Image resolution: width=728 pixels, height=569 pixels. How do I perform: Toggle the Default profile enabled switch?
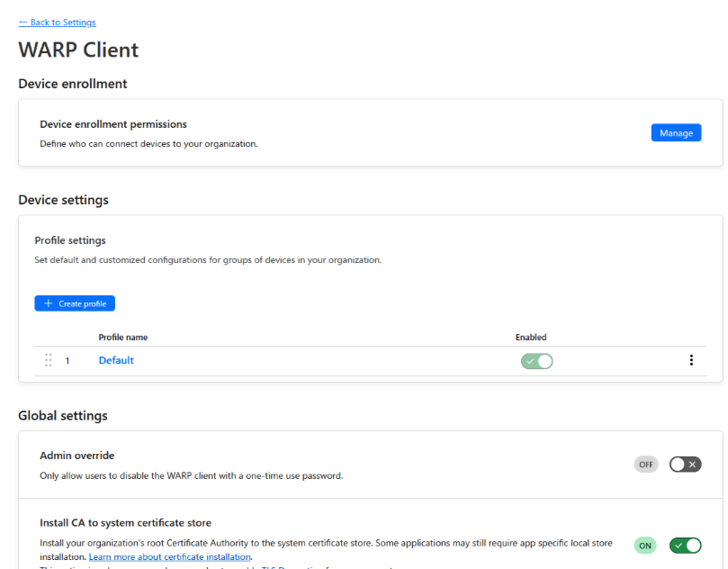536,361
